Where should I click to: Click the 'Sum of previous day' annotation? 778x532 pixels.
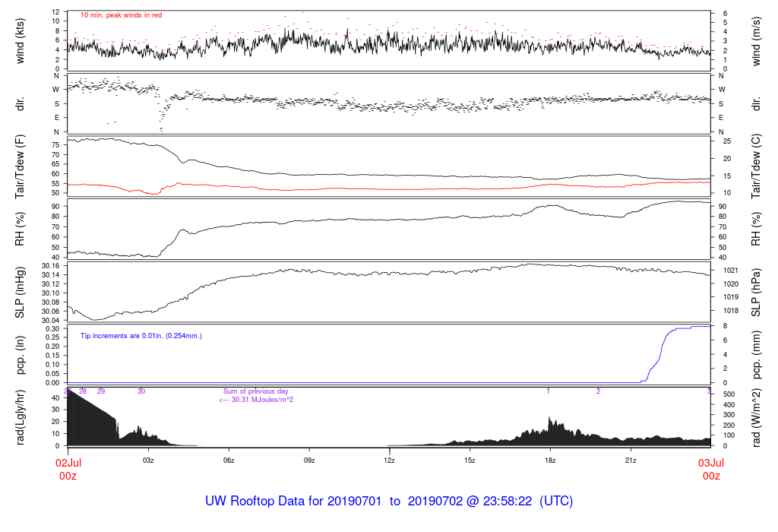click(x=255, y=391)
